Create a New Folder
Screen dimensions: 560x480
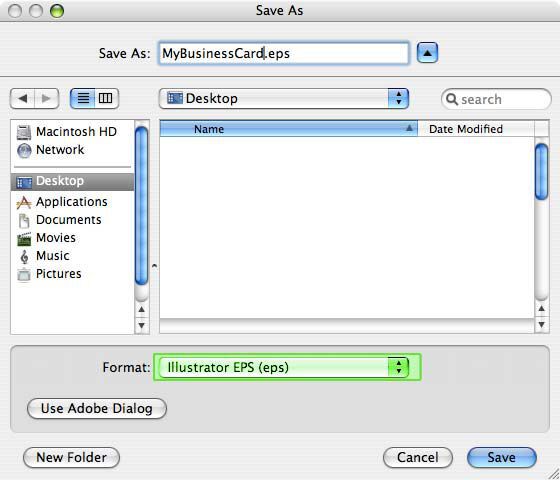(71, 458)
